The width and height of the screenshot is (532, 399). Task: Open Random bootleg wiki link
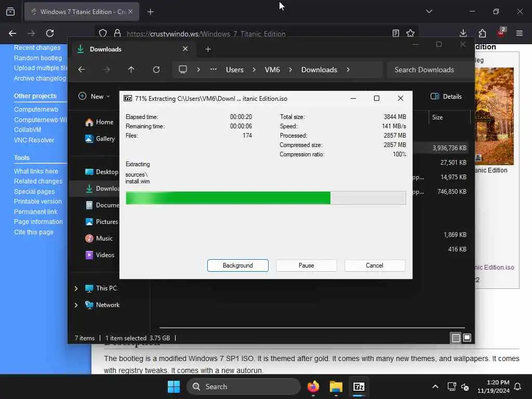tap(38, 58)
